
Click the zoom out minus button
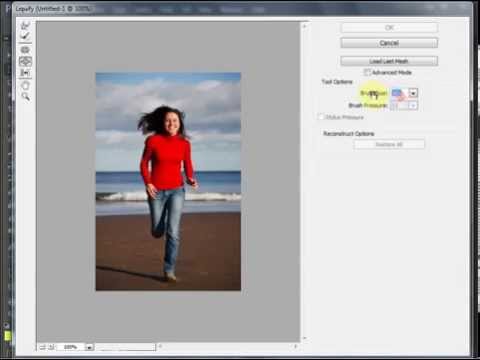[x=43, y=347]
